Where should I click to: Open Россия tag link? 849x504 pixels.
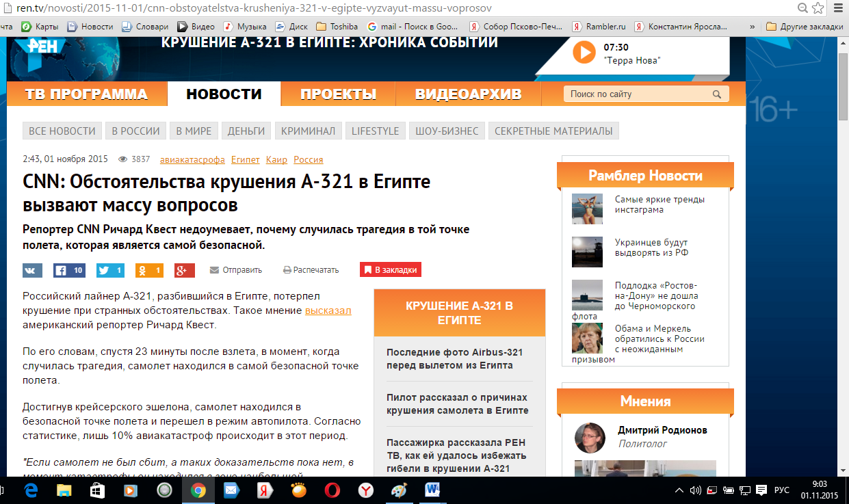[309, 159]
